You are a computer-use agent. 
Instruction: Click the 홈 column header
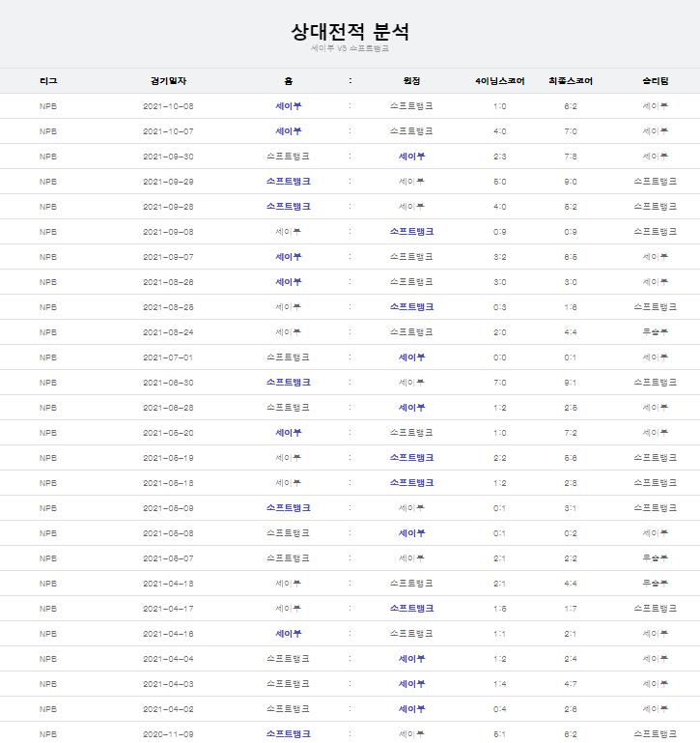(x=289, y=81)
